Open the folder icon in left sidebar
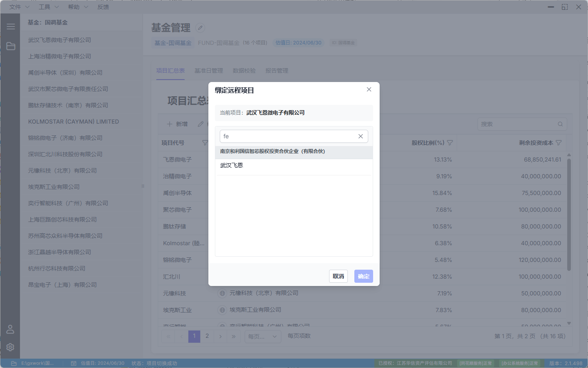The height and width of the screenshot is (368, 588). (x=11, y=47)
